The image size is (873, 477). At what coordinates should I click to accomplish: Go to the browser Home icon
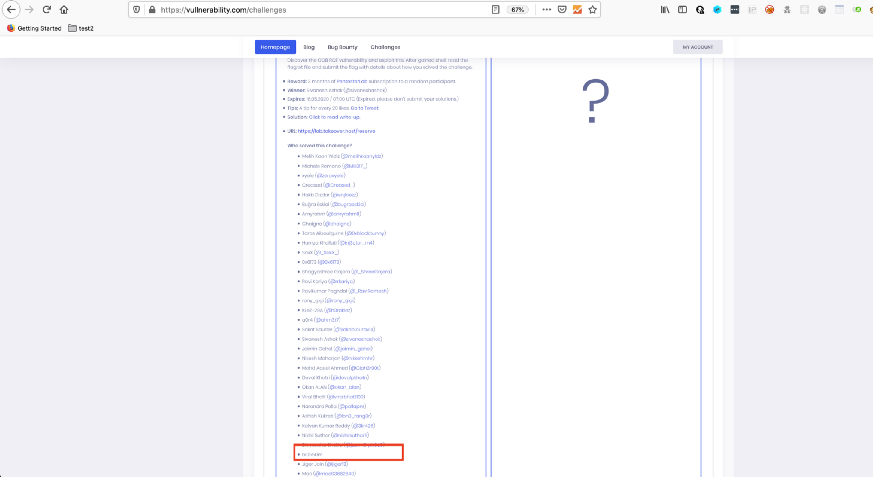tap(64, 9)
